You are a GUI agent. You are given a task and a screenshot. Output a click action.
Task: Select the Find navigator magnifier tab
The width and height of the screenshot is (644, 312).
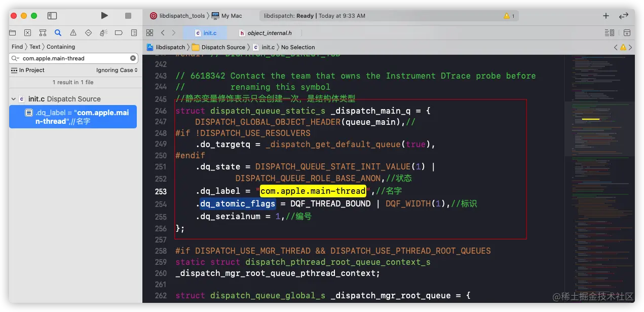coord(58,32)
